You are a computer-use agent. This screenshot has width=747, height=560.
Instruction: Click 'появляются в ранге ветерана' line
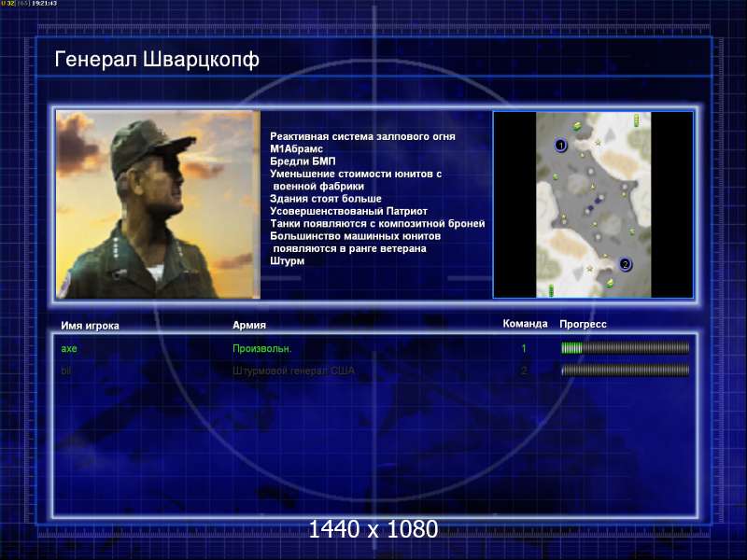pos(349,248)
